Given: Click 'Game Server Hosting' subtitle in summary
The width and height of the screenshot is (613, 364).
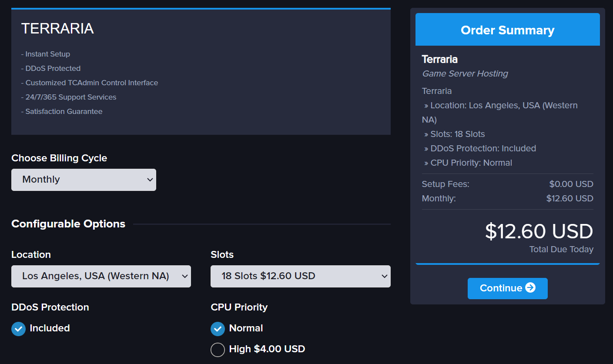Looking at the screenshot, I should [x=465, y=73].
